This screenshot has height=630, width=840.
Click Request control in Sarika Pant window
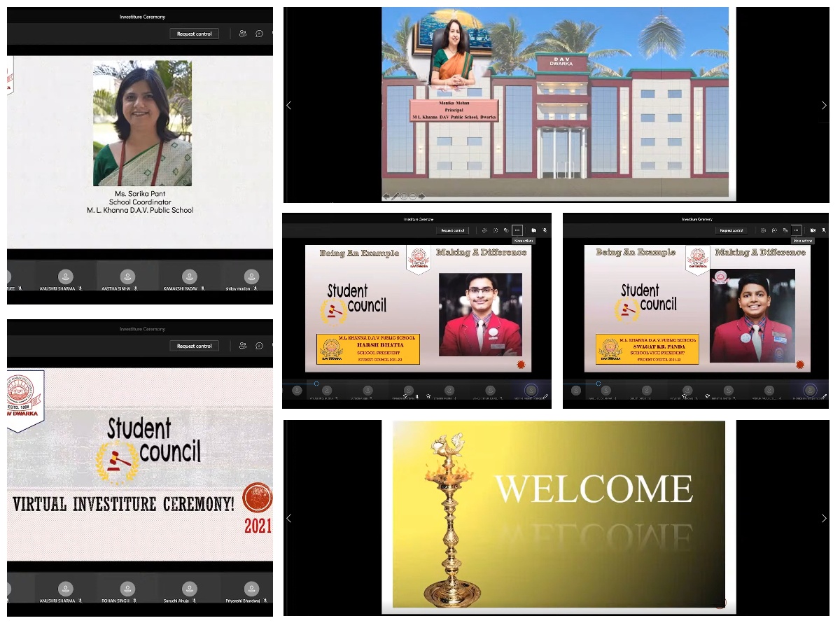click(194, 34)
